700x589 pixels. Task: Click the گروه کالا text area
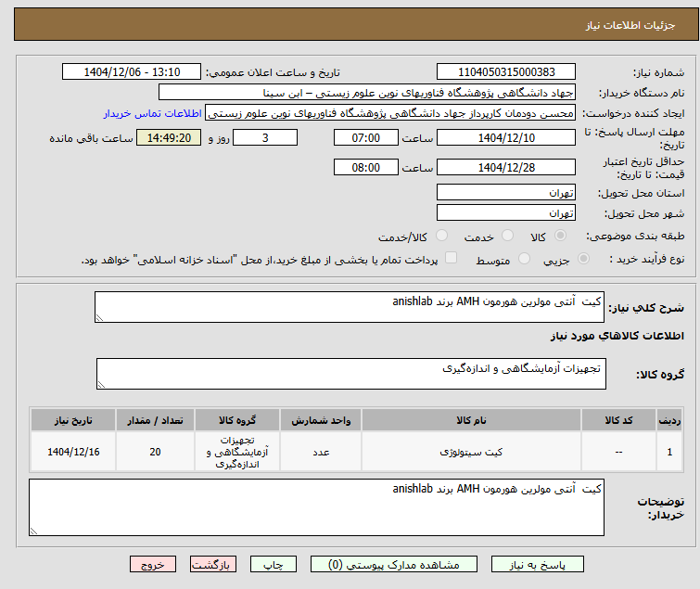coord(351,374)
